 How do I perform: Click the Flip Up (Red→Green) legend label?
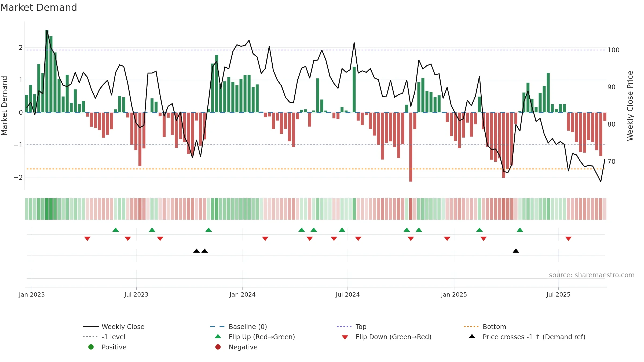tap(262, 337)
